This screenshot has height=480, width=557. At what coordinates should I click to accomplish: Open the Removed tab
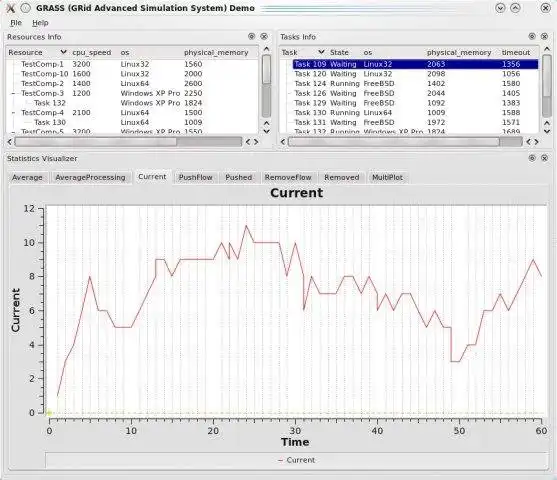tap(341, 177)
